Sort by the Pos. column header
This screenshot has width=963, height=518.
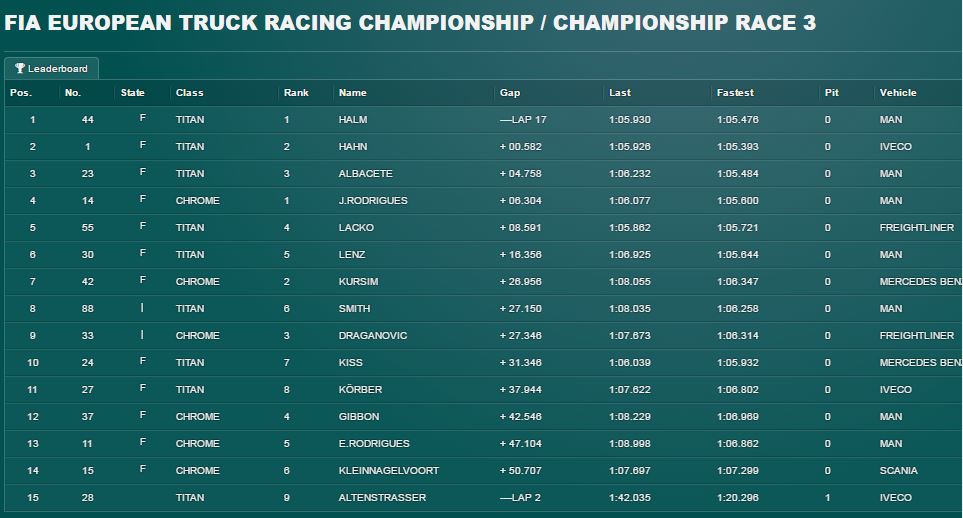(x=21, y=93)
